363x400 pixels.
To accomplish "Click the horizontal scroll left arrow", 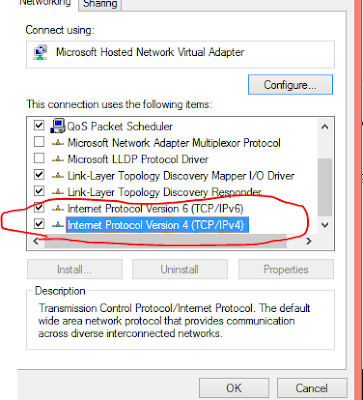I will click(x=36, y=241).
